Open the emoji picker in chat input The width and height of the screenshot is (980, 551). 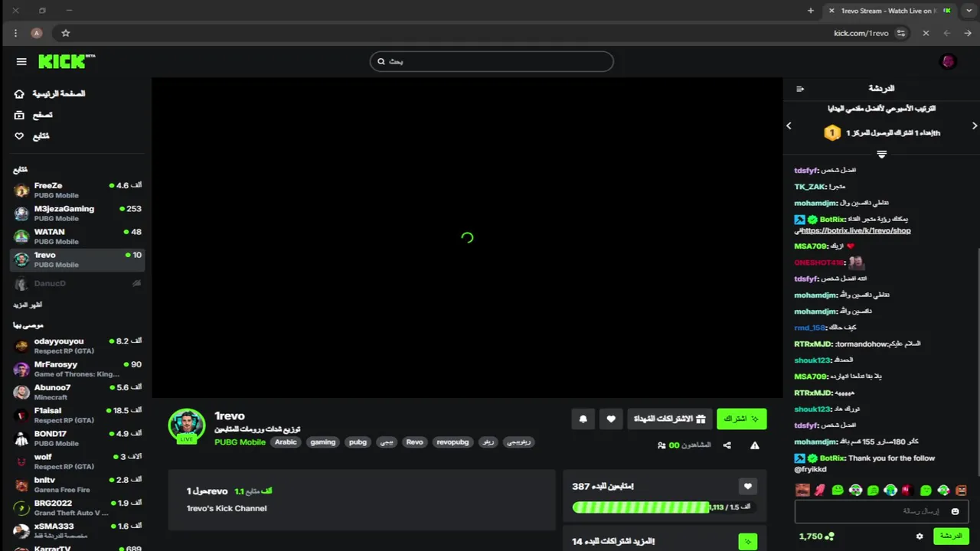coord(955,511)
